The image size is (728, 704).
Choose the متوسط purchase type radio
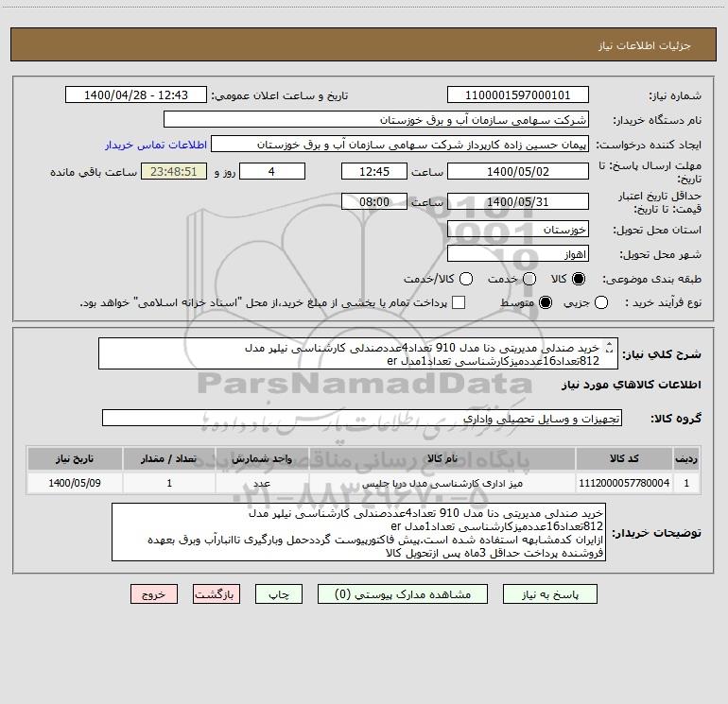pos(546,302)
